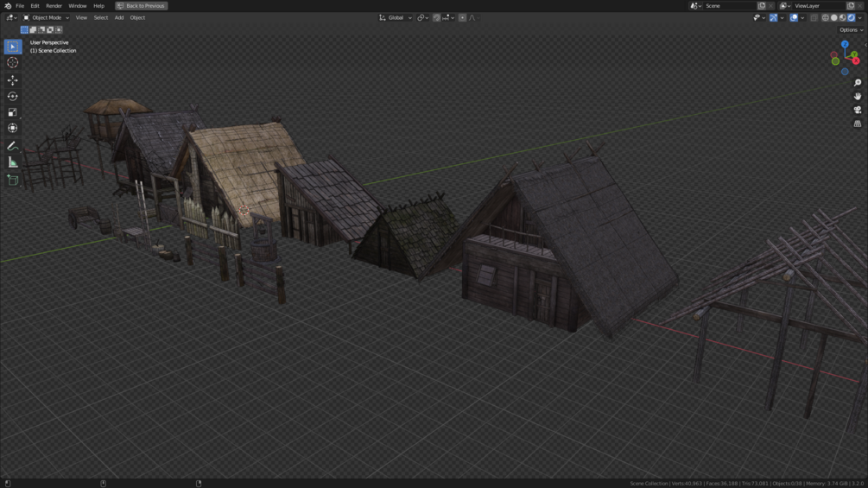868x488 pixels.
Task: Activate the Rotate tool
Action: point(12,96)
